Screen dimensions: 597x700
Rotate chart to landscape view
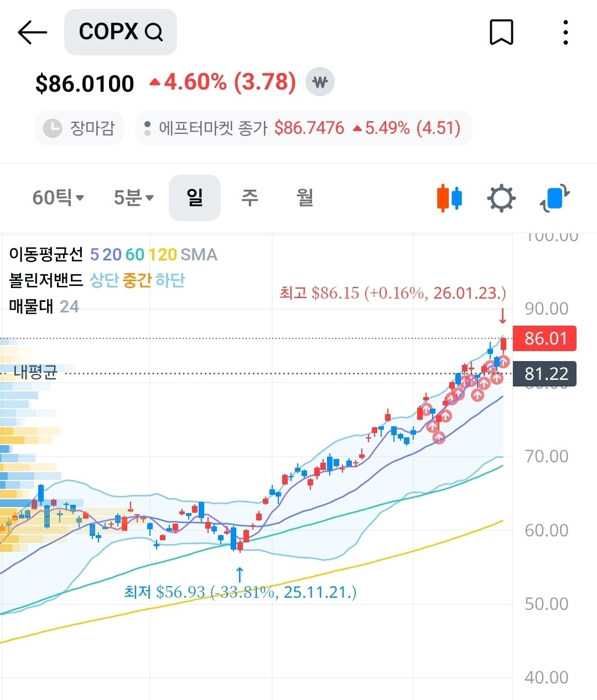(554, 198)
